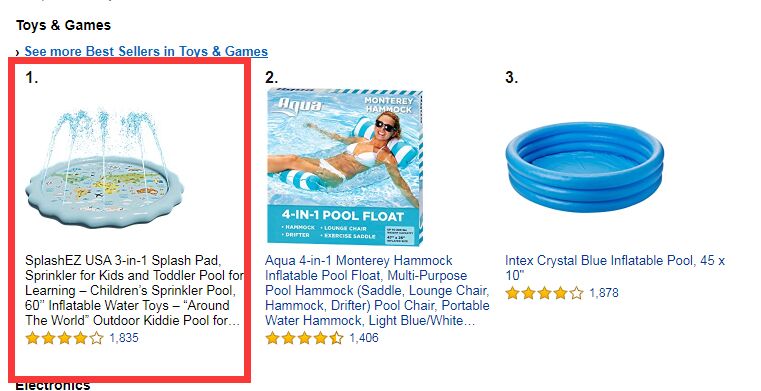Click the SplashEZ splash pad product image
Screen dimensions: 761x391
[104, 168]
